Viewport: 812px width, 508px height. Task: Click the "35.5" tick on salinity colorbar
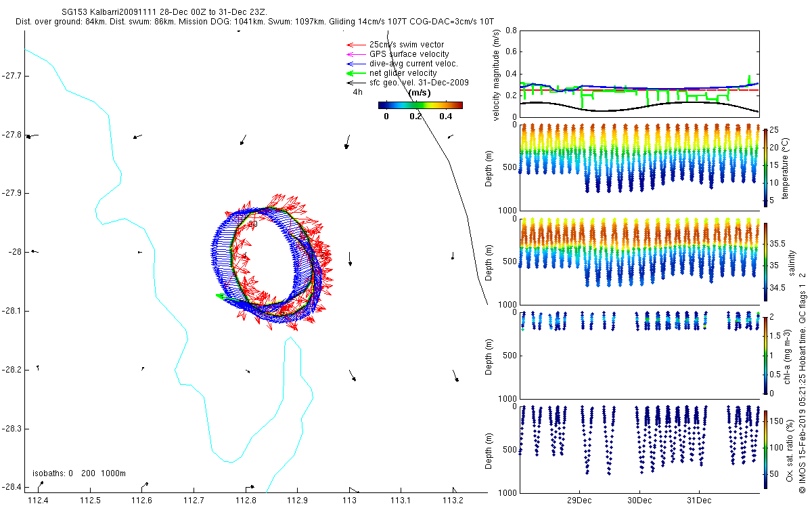click(x=777, y=242)
